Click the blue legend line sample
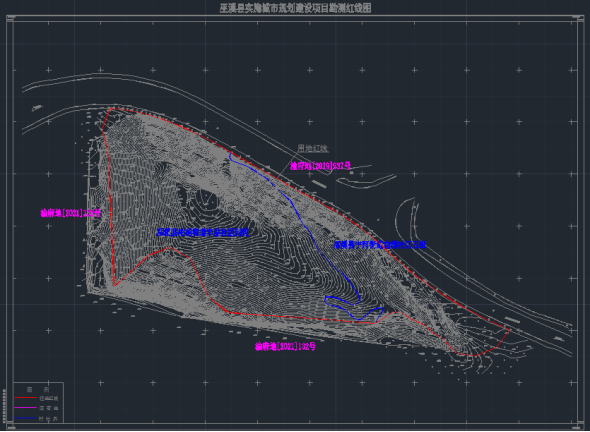This screenshot has width=590, height=432. click(x=25, y=418)
